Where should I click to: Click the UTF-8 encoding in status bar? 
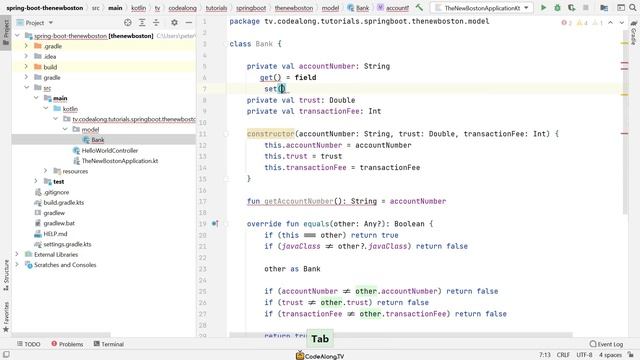[x=584, y=355]
